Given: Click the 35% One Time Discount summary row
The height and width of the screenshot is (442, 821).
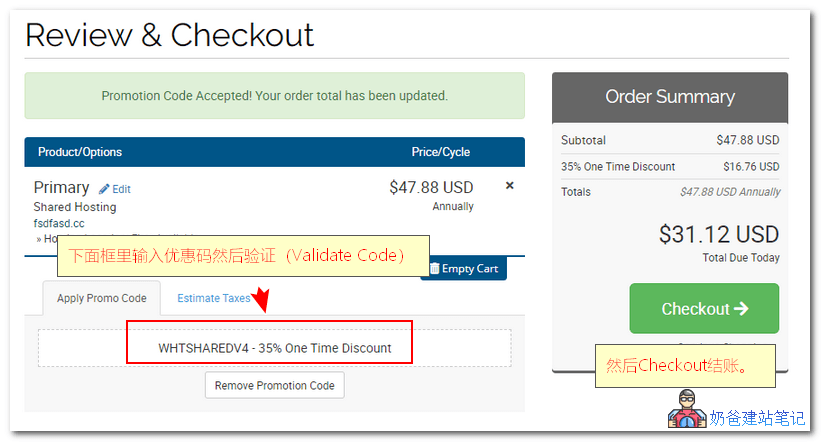Looking at the screenshot, I should 669,166.
